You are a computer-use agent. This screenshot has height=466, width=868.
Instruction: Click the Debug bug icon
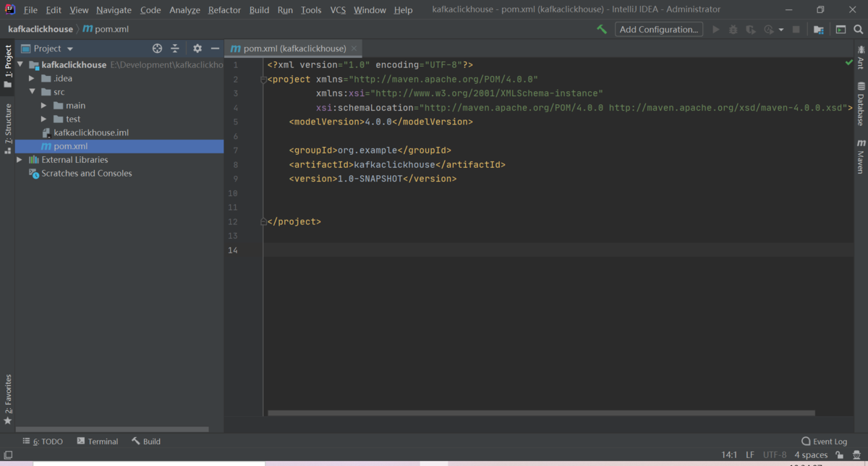point(733,30)
